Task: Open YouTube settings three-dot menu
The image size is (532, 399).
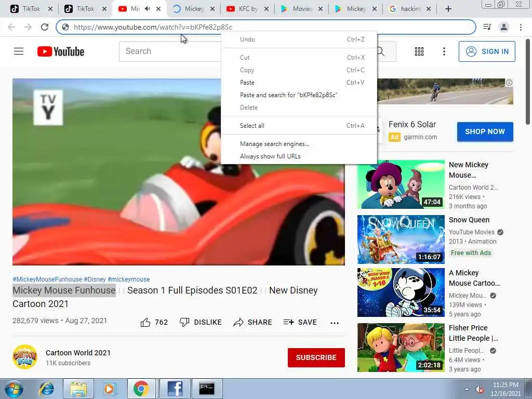Action: pyautogui.click(x=444, y=51)
